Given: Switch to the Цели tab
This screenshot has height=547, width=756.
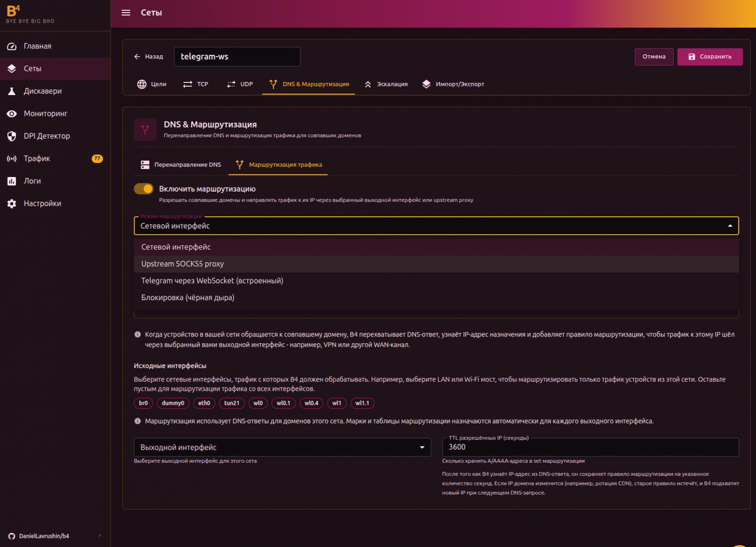Looking at the screenshot, I should pyautogui.click(x=152, y=84).
